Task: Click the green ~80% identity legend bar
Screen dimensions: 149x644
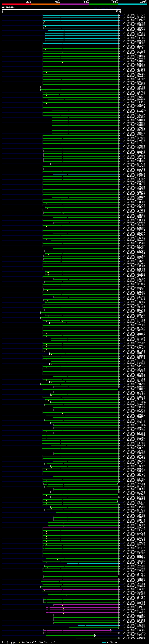Action: pos(103,4)
